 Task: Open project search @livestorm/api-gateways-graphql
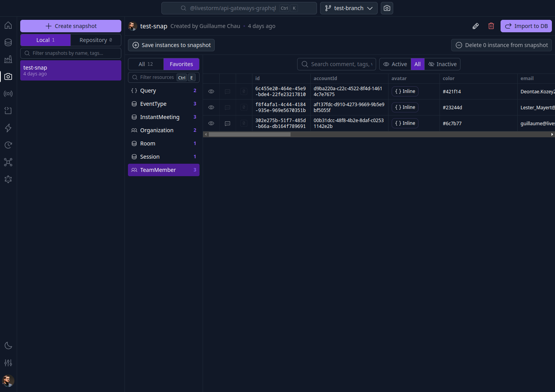click(239, 8)
